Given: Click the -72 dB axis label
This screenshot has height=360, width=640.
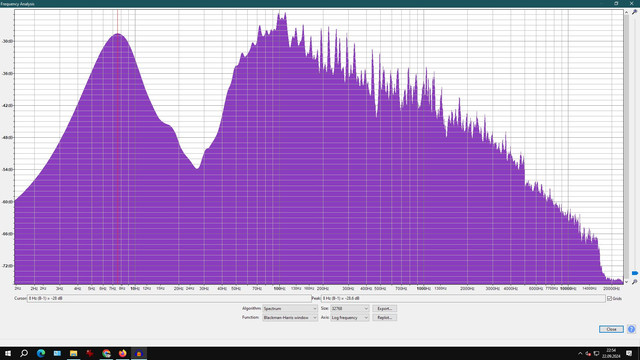Looking at the screenshot, I should pos(7,266).
